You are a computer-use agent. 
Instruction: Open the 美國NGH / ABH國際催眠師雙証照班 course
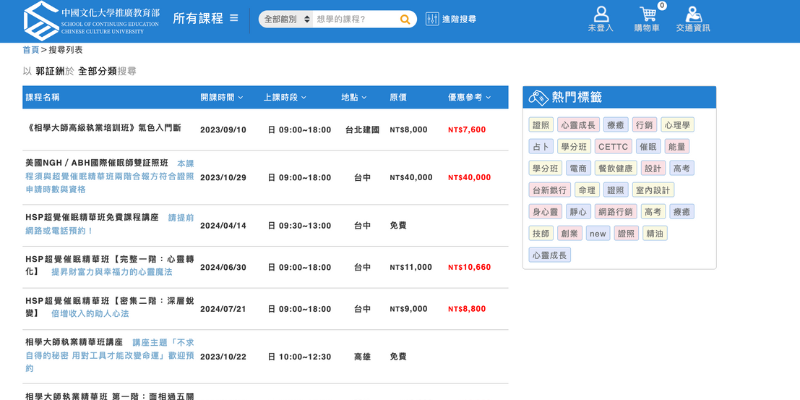97,163
